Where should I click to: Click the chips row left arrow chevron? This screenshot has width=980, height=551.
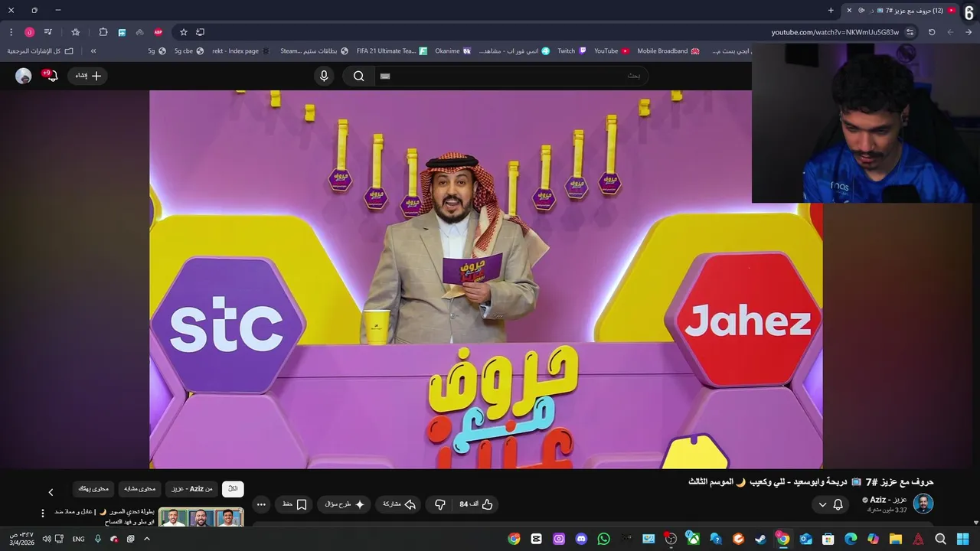pos(51,492)
